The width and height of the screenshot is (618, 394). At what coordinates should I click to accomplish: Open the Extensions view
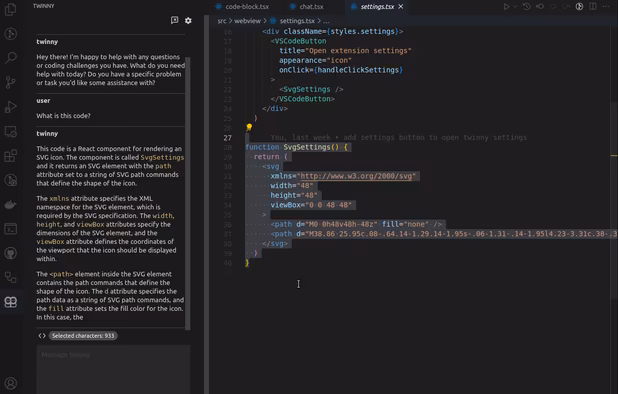[11, 156]
